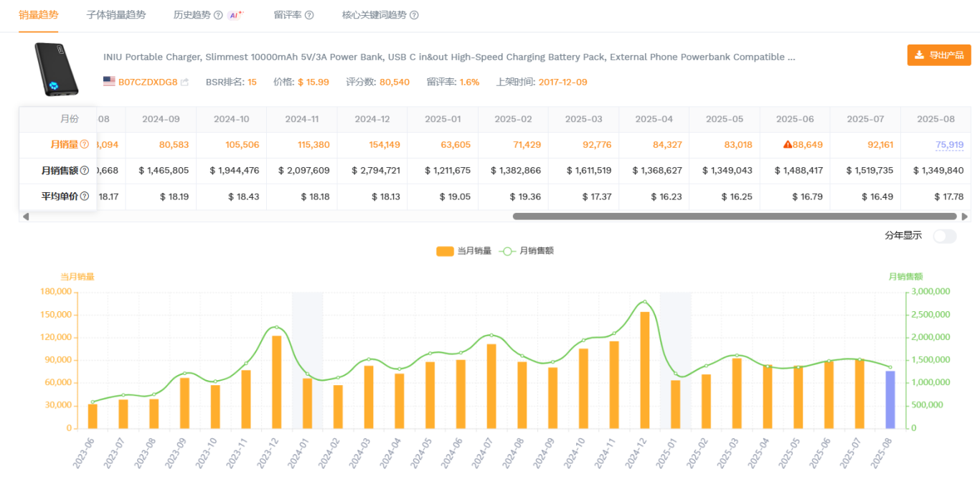Click the table scroll left arrow

27,217
